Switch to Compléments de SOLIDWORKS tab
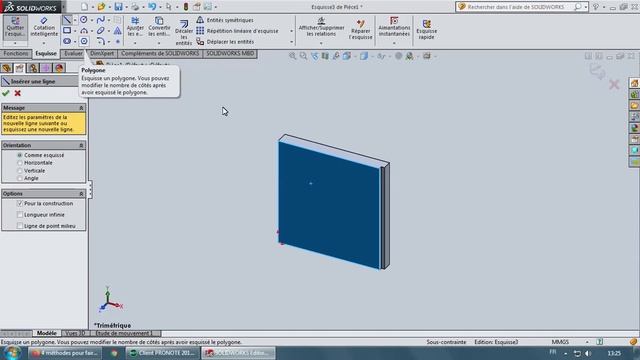The height and width of the screenshot is (360, 640). (x=160, y=53)
